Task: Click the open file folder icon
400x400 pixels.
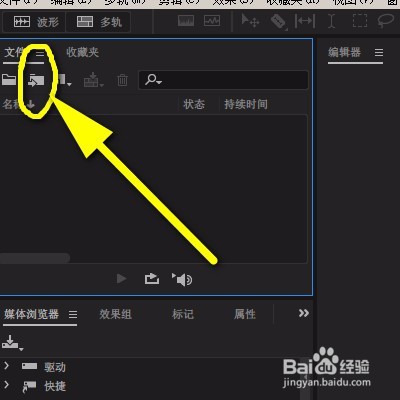Action: pyautogui.click(x=9, y=80)
